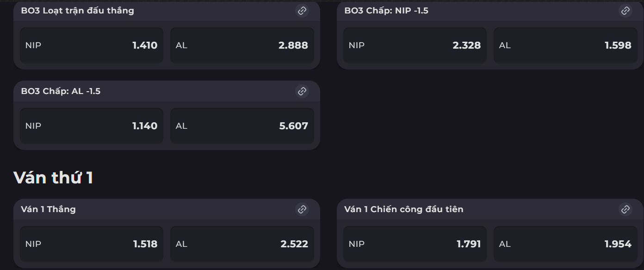
Task: Select NIP at 1.410 odds
Action: [92, 45]
